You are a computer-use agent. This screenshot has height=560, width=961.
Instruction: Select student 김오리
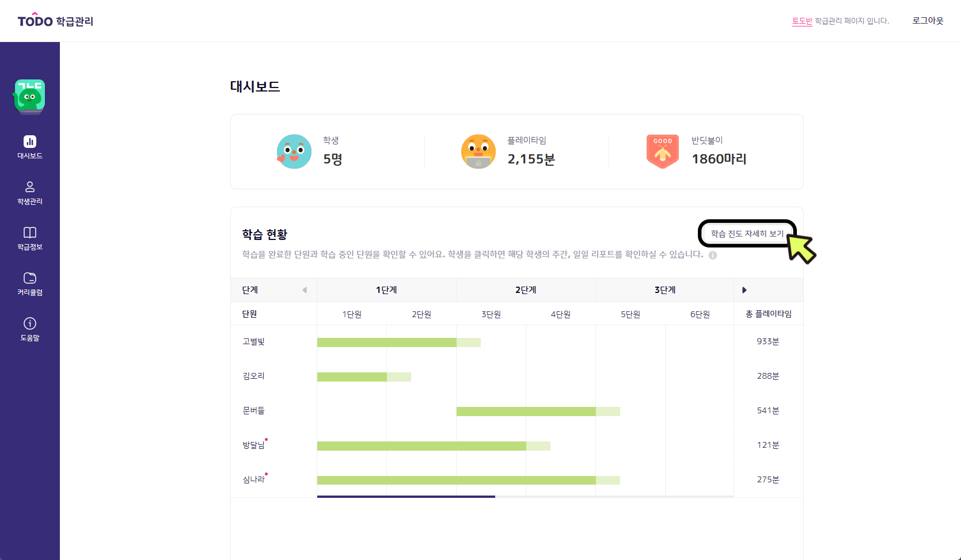point(253,376)
